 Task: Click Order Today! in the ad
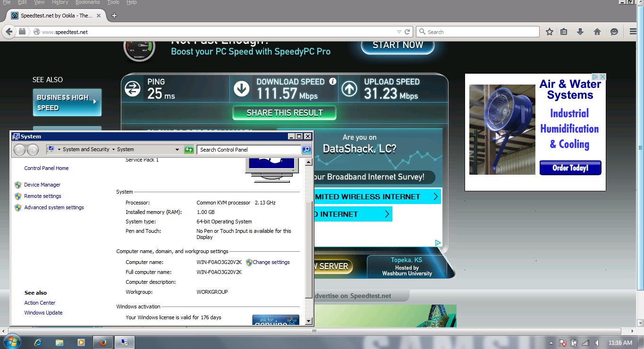[x=570, y=168]
